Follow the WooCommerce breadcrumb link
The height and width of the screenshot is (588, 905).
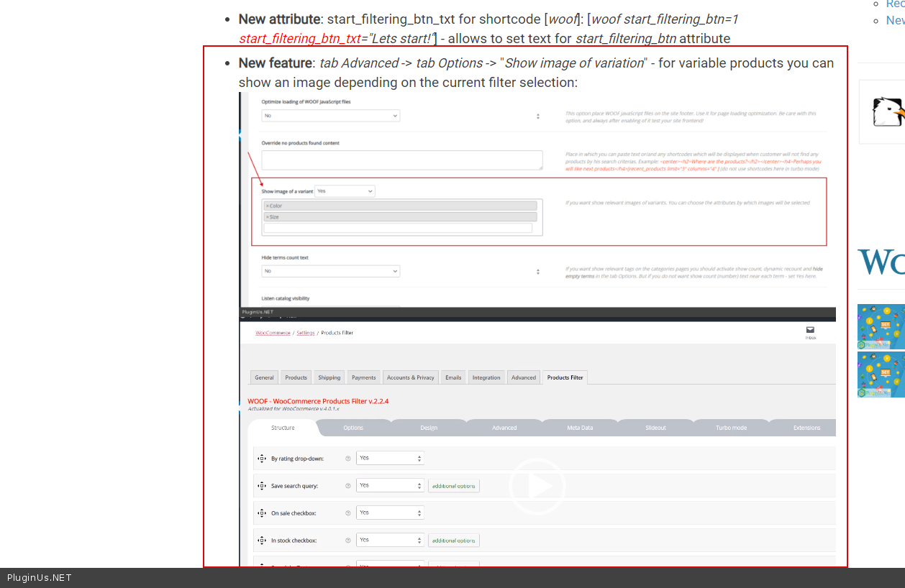point(273,333)
